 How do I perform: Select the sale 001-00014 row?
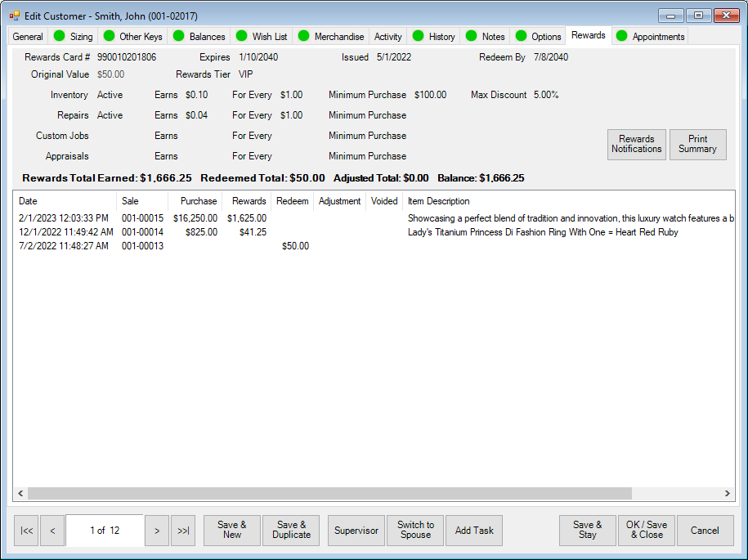[x=142, y=232]
